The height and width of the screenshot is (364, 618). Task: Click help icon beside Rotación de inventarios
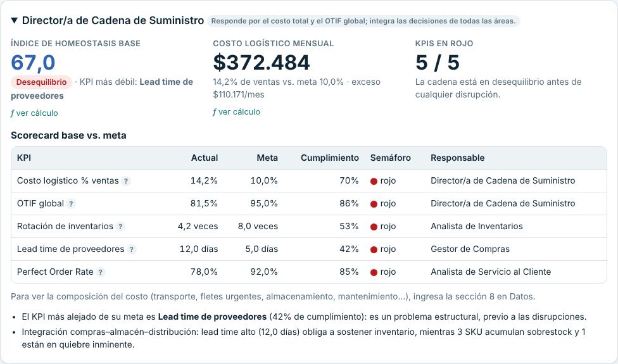[x=120, y=227]
